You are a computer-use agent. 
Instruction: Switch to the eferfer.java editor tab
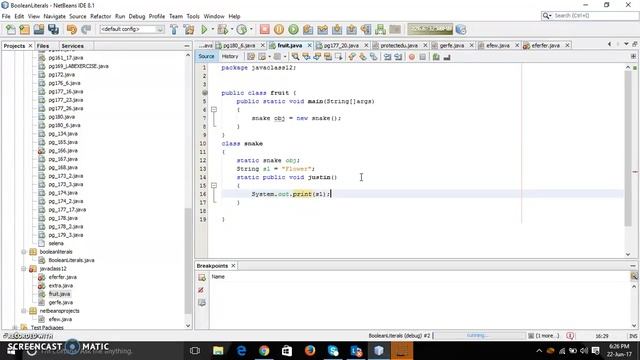[545, 45]
